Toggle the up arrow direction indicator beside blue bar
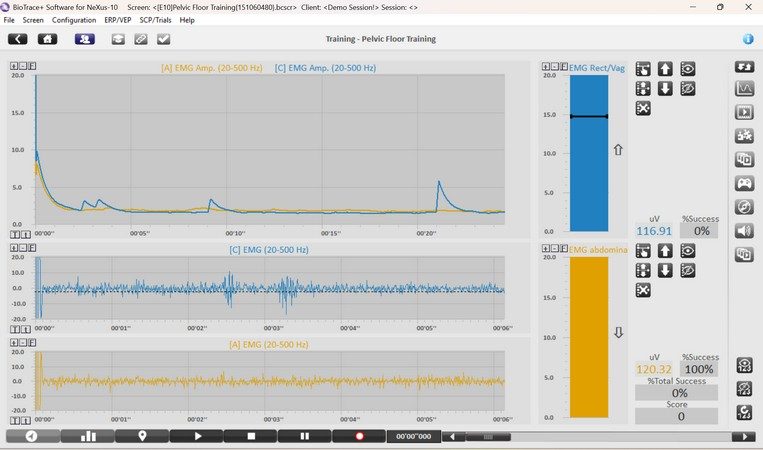This screenshot has width=763, height=450. [618, 150]
